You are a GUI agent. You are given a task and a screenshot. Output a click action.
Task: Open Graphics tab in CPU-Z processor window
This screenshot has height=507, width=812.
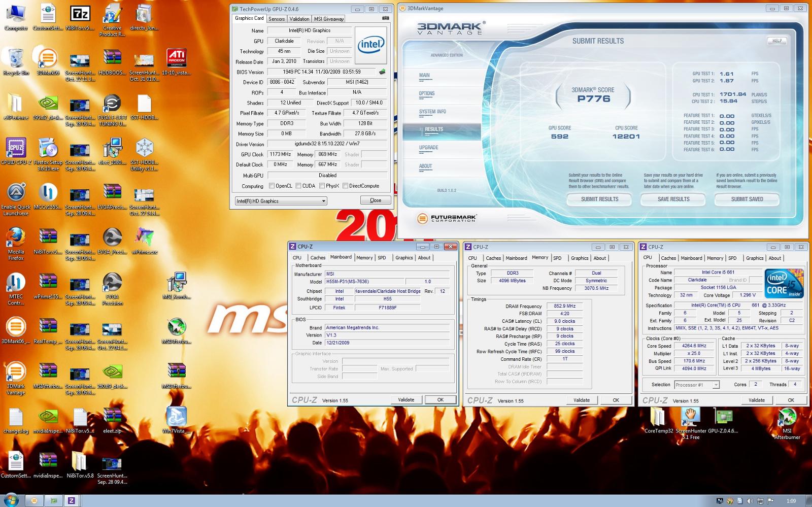[x=755, y=258]
